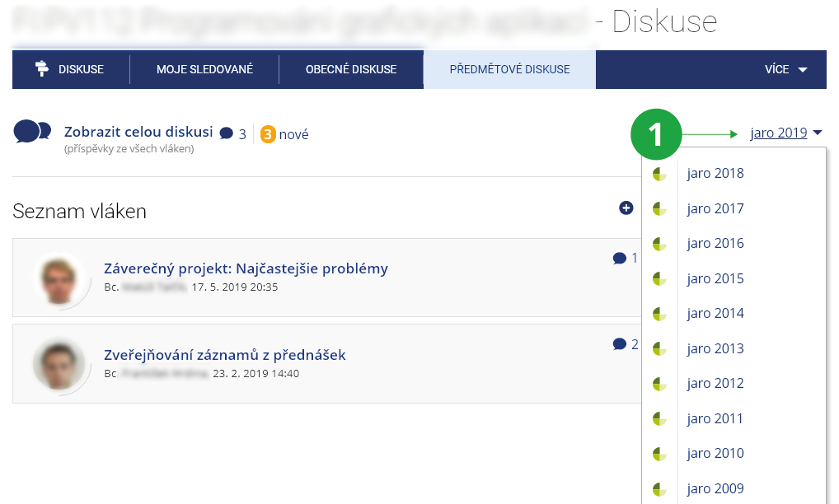Open the jaro 2019 semester dropdown

[785, 133]
